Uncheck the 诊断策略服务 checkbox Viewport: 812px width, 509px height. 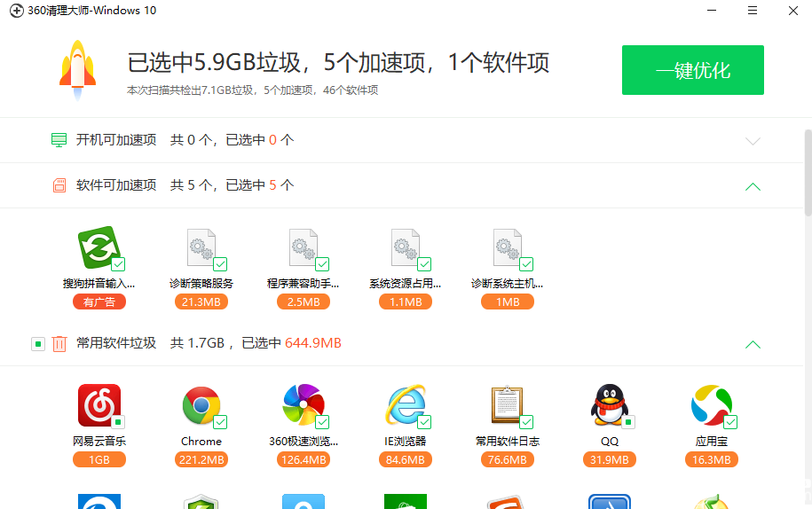pyautogui.click(x=220, y=264)
